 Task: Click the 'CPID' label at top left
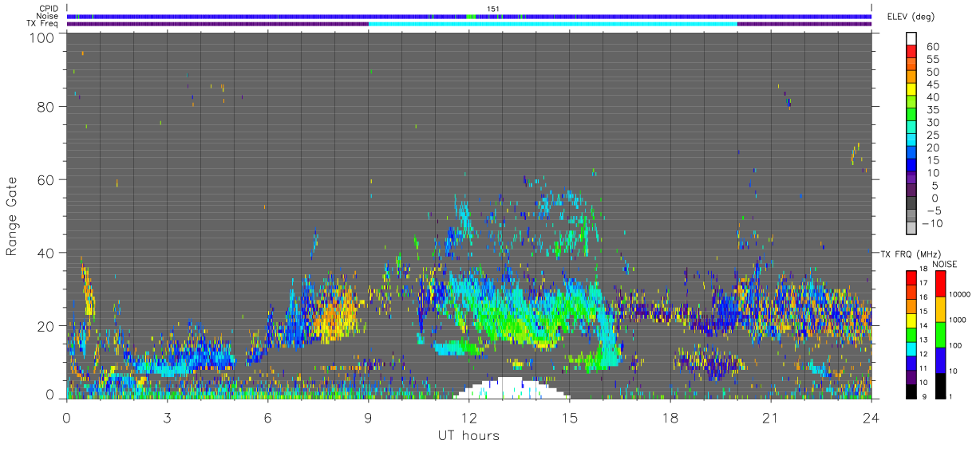tap(49, 9)
